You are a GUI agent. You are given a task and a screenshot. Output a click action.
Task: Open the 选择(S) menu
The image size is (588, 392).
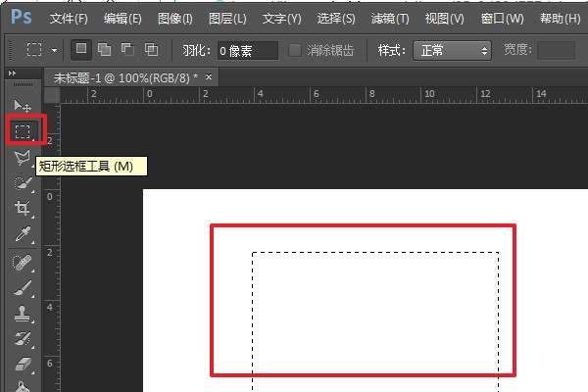336,19
